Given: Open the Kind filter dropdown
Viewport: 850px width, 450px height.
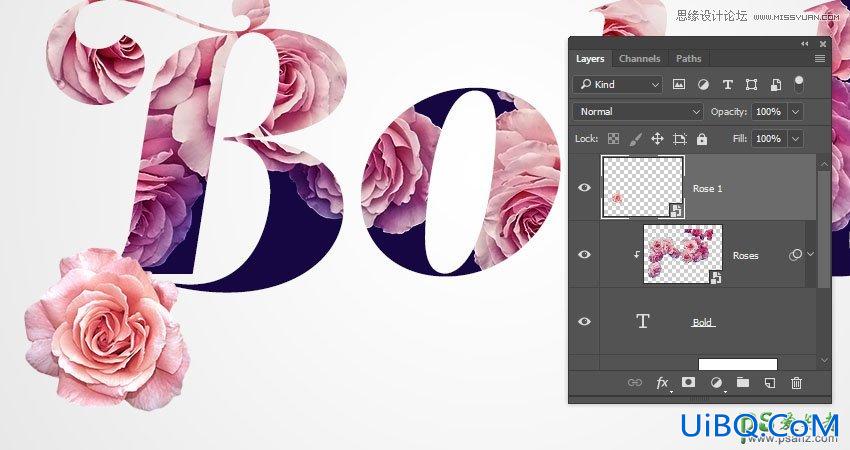Looking at the screenshot, I should click(x=618, y=84).
